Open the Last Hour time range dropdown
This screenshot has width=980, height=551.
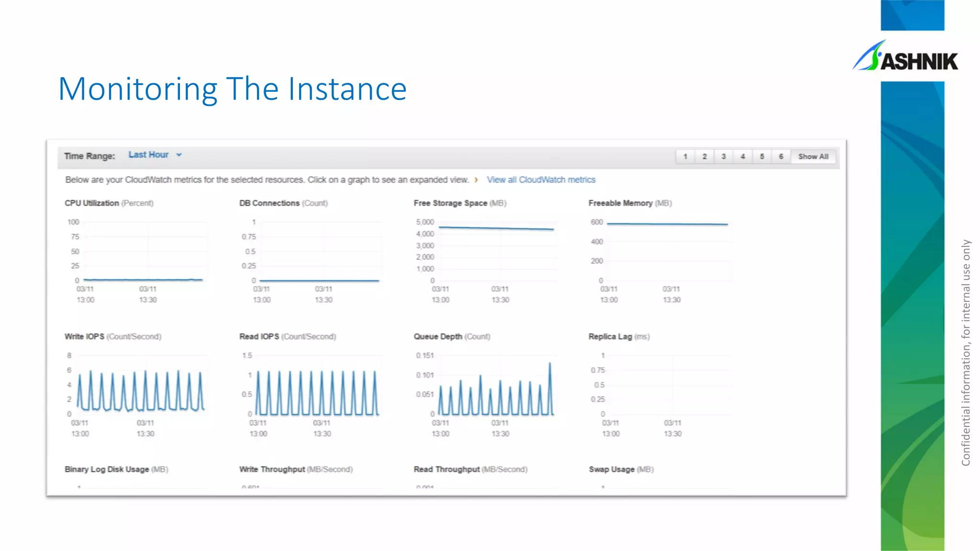pos(155,155)
